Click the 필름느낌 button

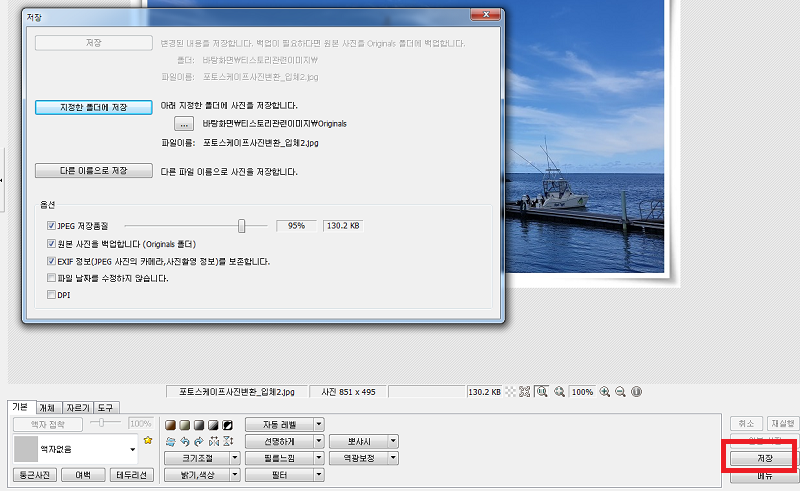pos(280,458)
